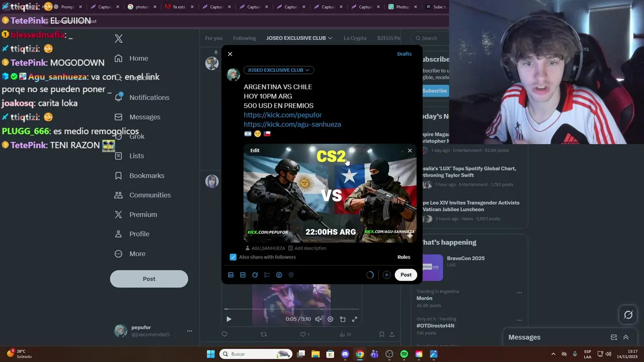Open more options next to #OTDirecto14N
This screenshot has width=644, height=362.
[x=519, y=320]
